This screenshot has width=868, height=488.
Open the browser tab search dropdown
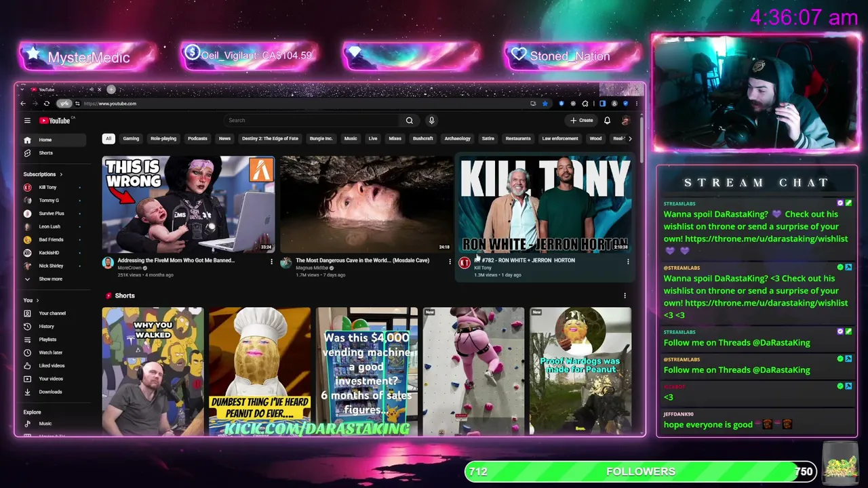tap(22, 89)
